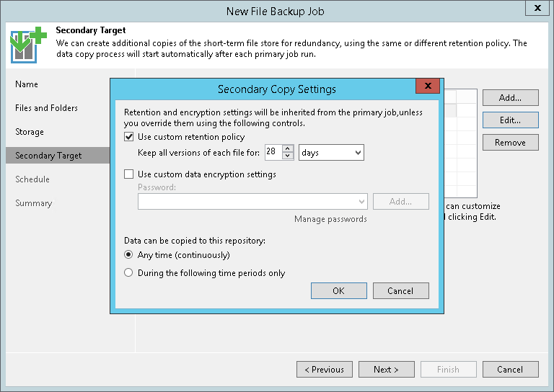Open the Storage wizard step

tap(30, 132)
